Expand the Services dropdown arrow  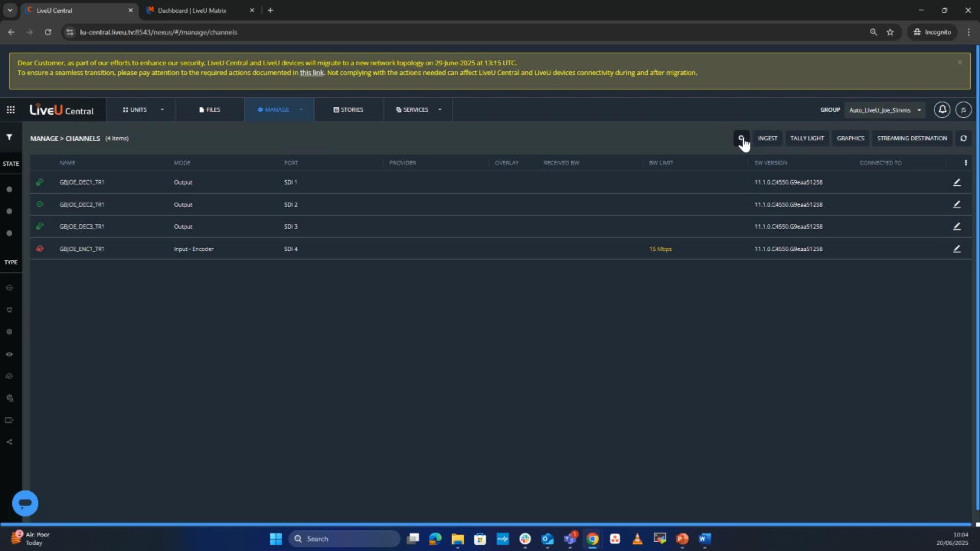(x=440, y=110)
